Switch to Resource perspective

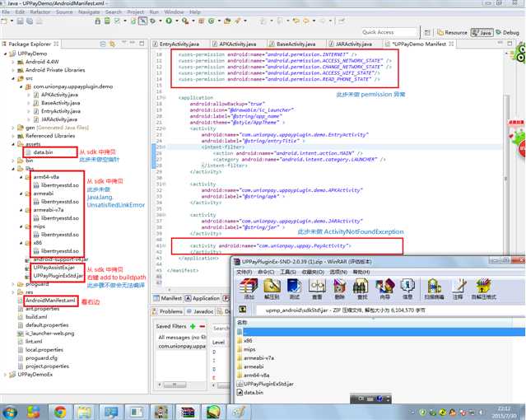pyautogui.click(x=452, y=33)
